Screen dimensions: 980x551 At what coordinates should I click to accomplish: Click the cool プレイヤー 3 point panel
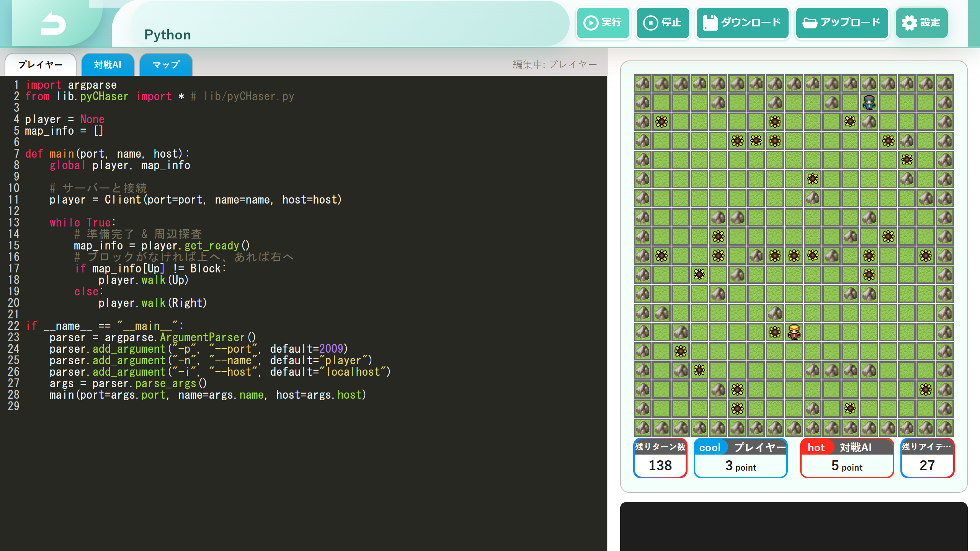(740, 458)
